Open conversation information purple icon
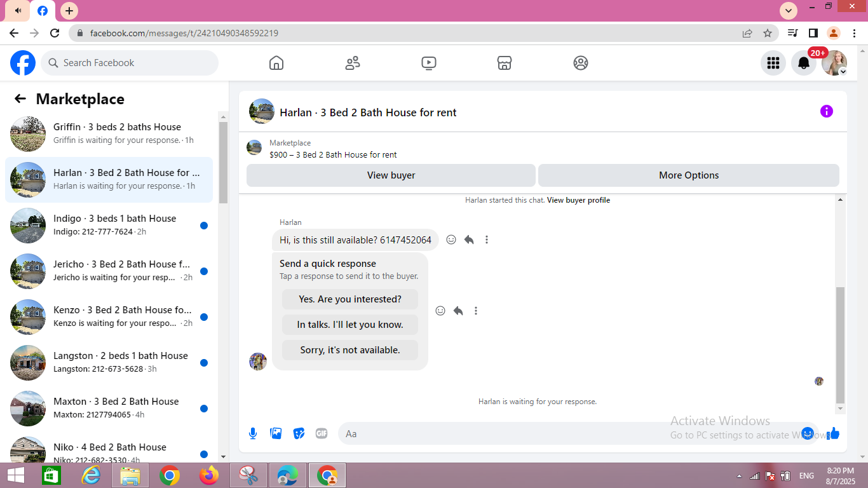868x488 pixels. (x=827, y=111)
